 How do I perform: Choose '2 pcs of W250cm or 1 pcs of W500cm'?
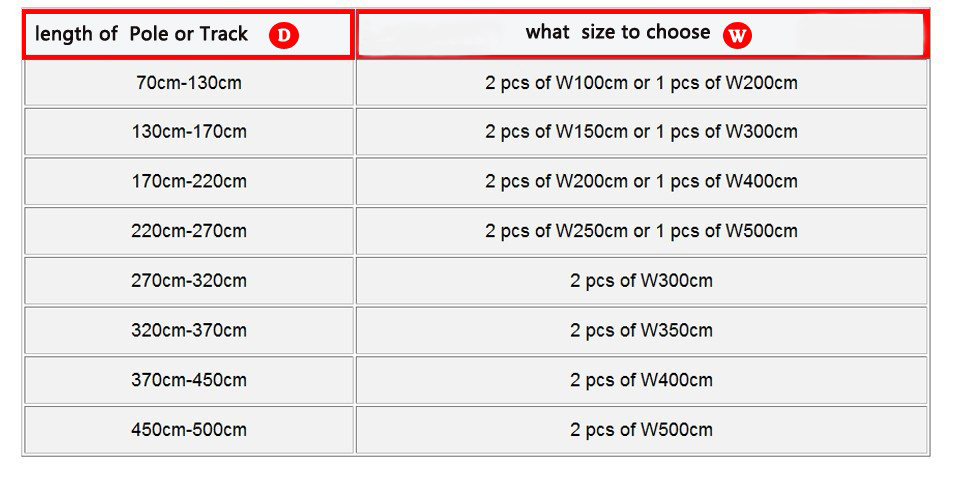641,231
